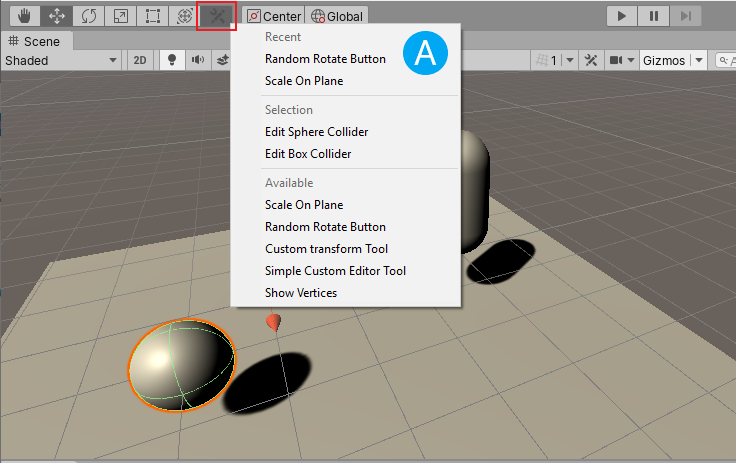The image size is (736, 463).
Task: Toggle scene grid visibility icon
Action: point(547,60)
